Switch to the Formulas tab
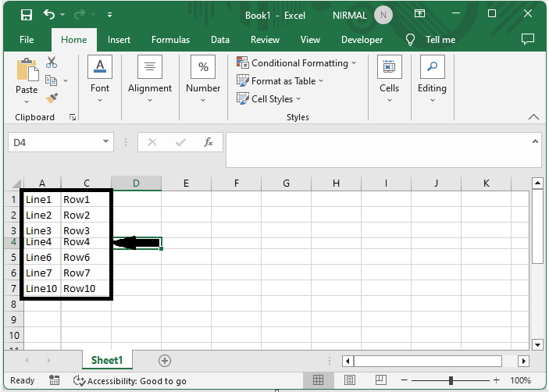This screenshot has height=392, width=549. (170, 40)
